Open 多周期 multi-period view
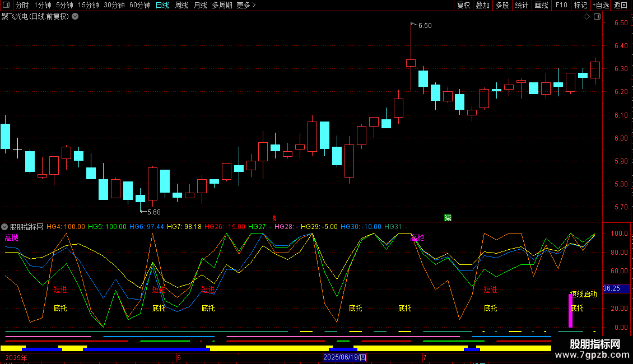 pos(222,5)
